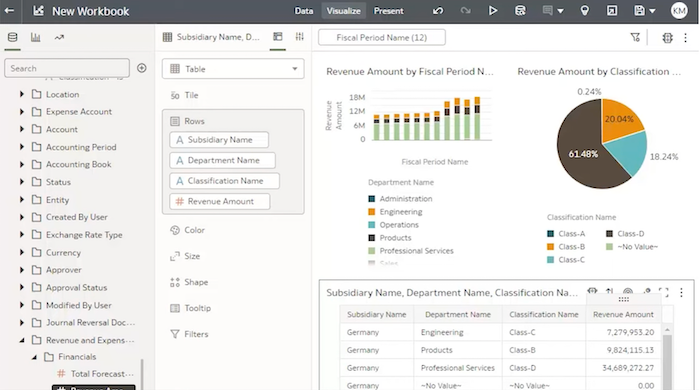This screenshot has width=700, height=390.
Task: Click the preview play icon
Action: (x=493, y=11)
